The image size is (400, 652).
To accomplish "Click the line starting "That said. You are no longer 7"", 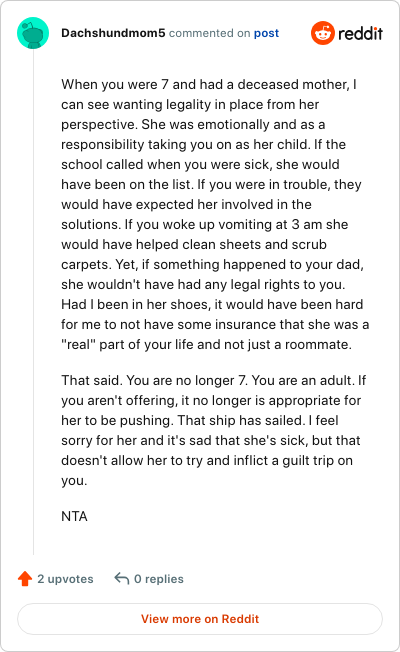I will pyautogui.click(x=214, y=380).
